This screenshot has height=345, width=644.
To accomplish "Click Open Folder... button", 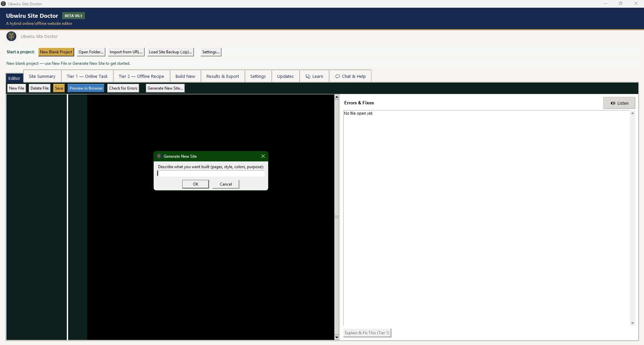I will point(91,52).
